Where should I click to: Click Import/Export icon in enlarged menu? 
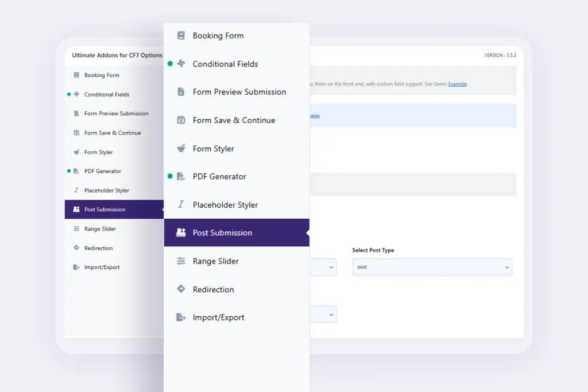[x=181, y=317]
